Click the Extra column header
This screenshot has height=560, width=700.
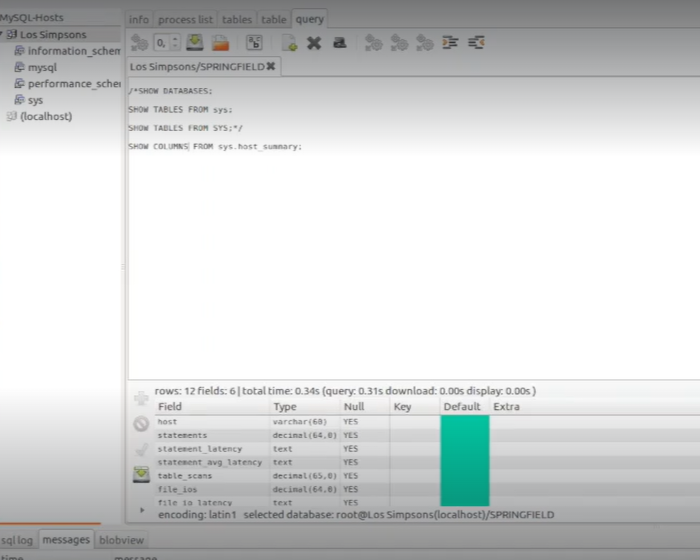coord(506,407)
